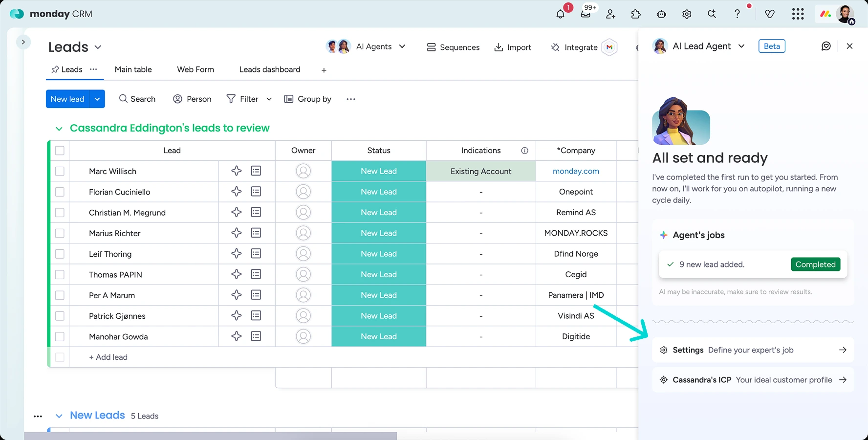Open Settings Define your expert's job
This screenshot has height=440, width=868.
coord(753,350)
